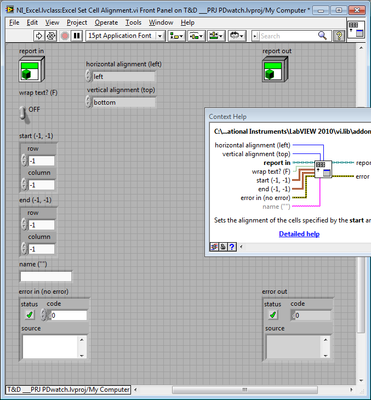Toggle the Context Help question-mark button

[339, 36]
